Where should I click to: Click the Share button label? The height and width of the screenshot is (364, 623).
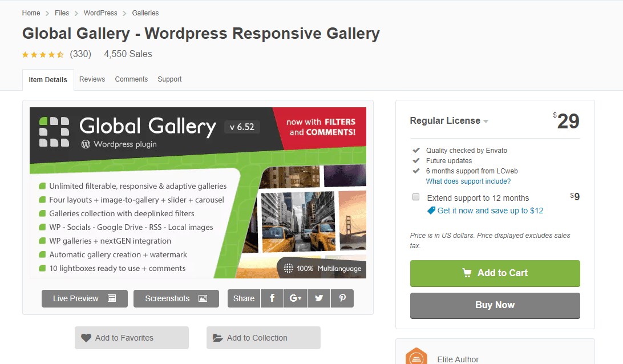click(x=244, y=298)
